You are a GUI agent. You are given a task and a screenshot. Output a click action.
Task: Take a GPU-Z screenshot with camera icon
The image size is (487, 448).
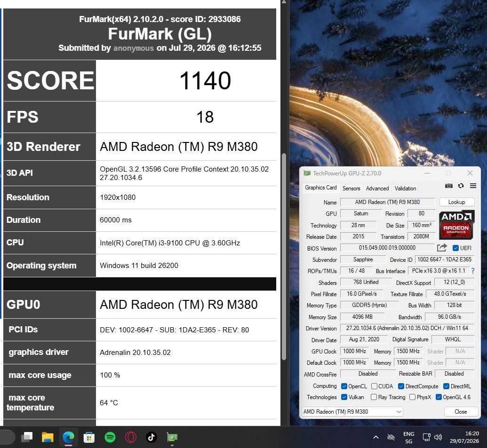click(x=448, y=186)
